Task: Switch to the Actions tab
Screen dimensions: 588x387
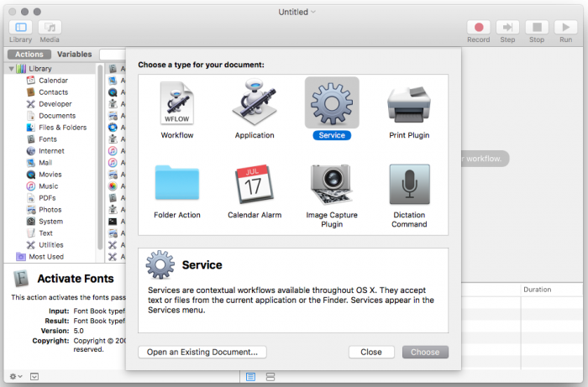Action: (29, 55)
